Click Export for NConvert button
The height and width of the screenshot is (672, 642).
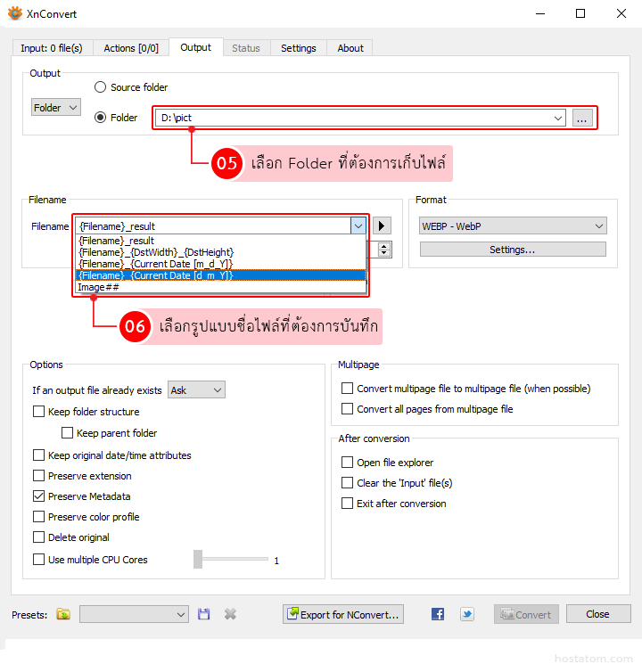pyautogui.click(x=343, y=614)
